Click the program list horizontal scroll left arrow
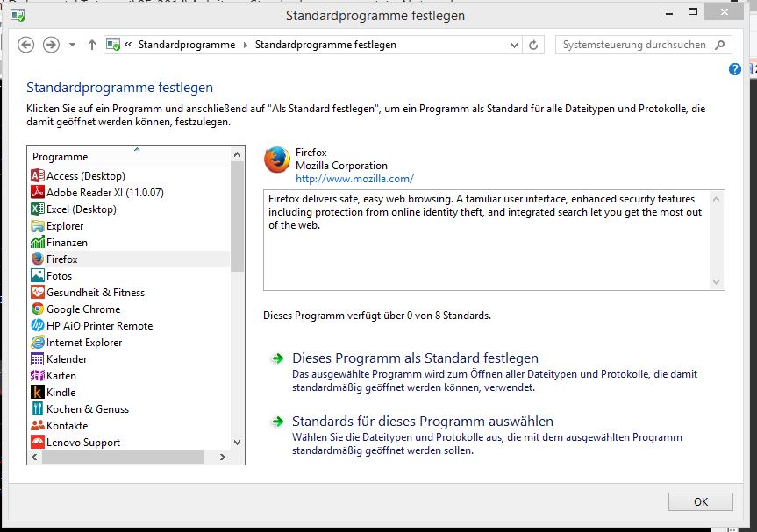 [34, 457]
